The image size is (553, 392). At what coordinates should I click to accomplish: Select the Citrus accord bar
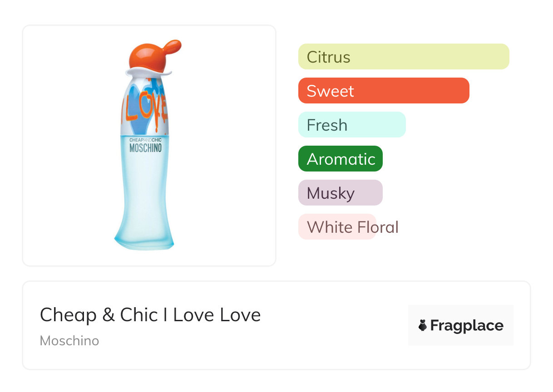403,57
